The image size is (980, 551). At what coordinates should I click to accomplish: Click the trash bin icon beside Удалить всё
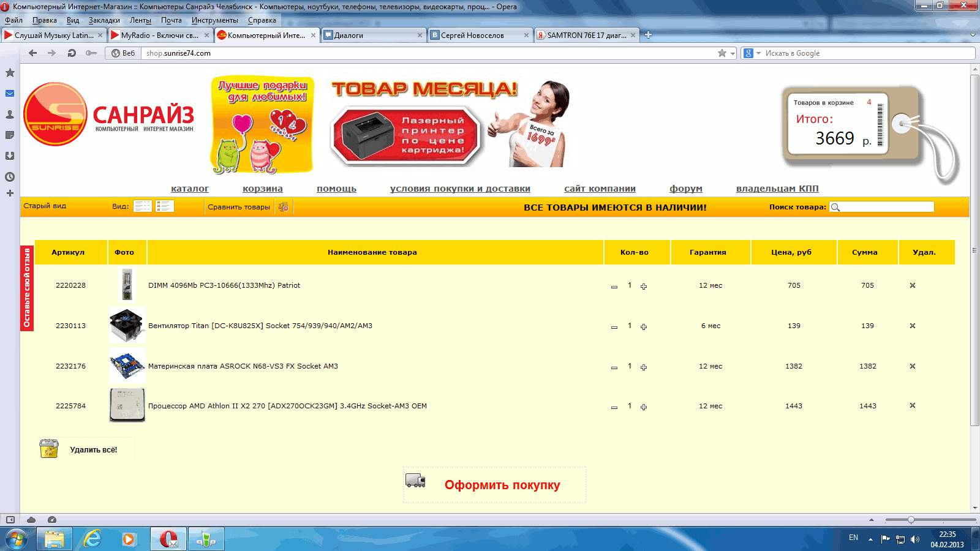point(49,449)
